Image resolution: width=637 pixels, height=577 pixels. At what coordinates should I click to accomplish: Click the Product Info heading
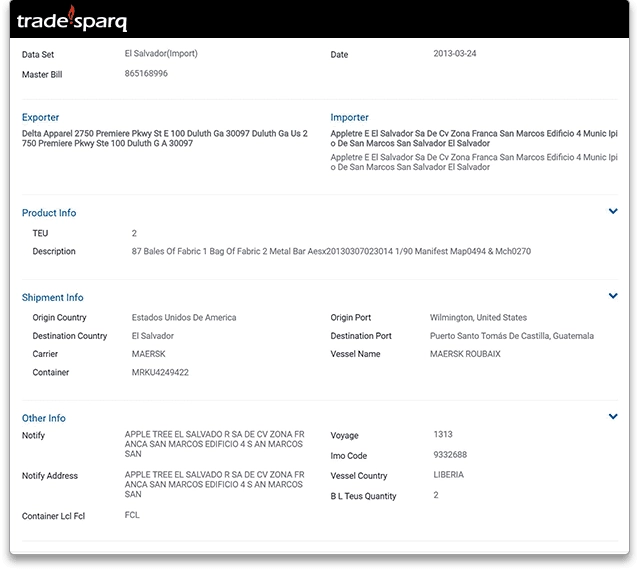pos(49,213)
